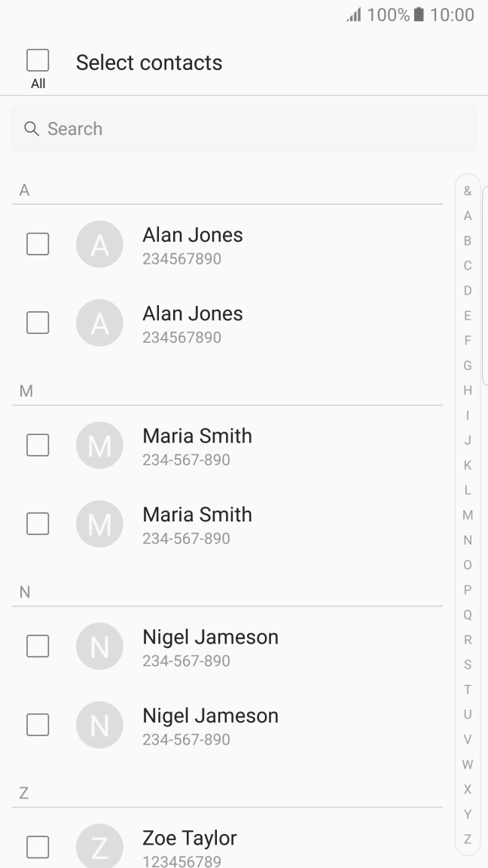The width and height of the screenshot is (488, 868).
Task: Check the second Nigel Jameson checkbox
Action: click(x=38, y=725)
